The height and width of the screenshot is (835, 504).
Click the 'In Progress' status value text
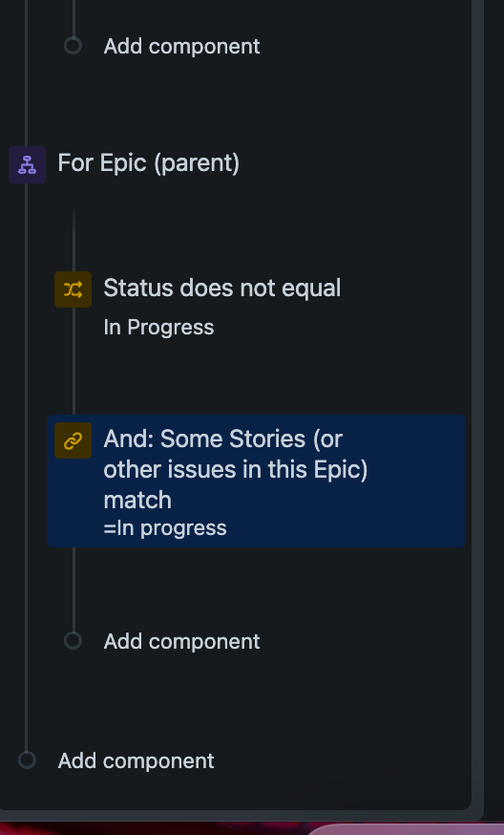[x=158, y=327]
